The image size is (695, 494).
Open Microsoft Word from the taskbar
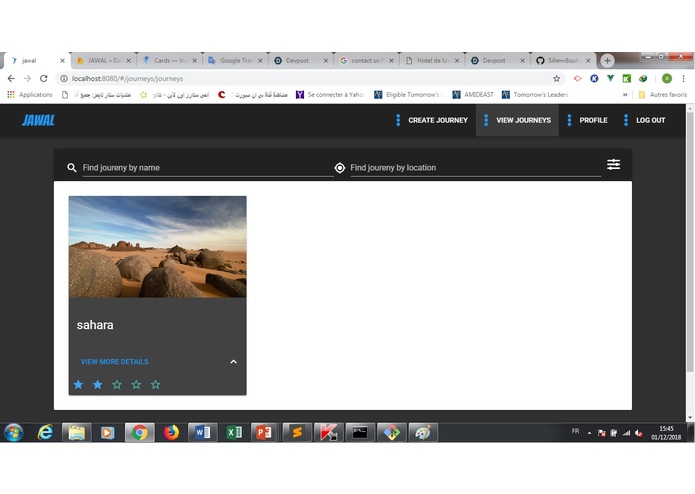click(203, 432)
